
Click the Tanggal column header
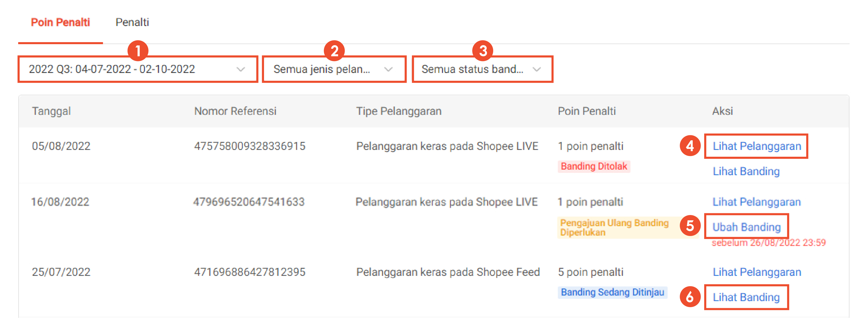(51, 111)
